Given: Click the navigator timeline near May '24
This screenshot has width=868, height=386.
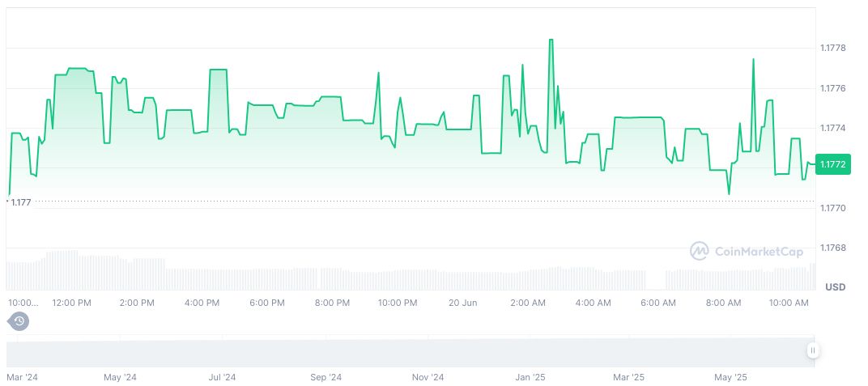Looking at the screenshot, I should coord(121,351).
